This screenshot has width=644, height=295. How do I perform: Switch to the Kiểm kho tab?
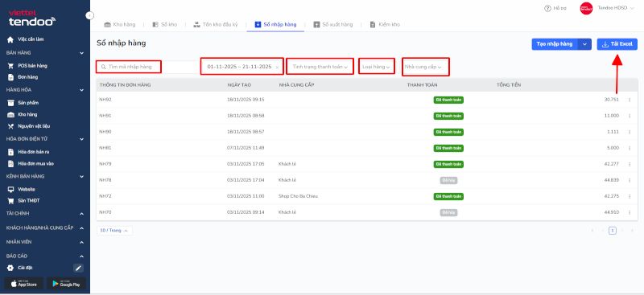tap(385, 25)
